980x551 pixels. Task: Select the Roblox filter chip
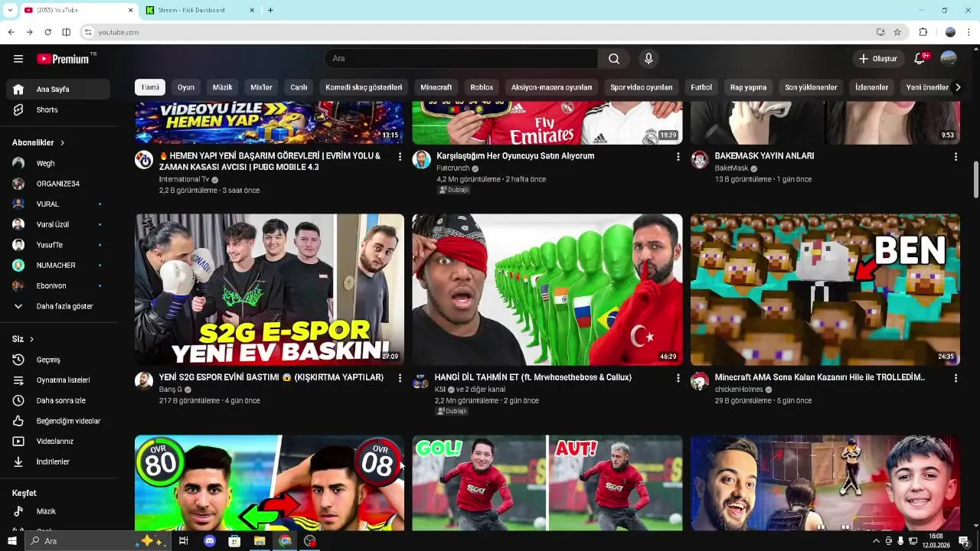[482, 87]
